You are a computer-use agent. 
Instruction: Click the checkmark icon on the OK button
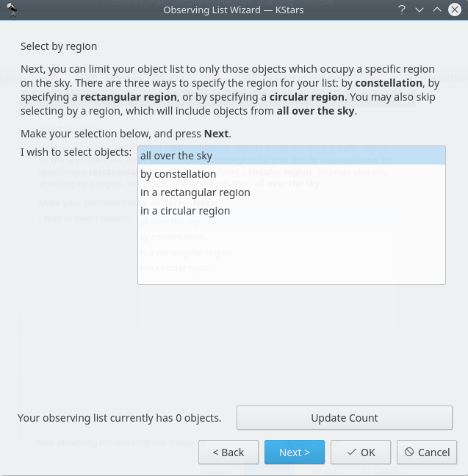(352, 452)
